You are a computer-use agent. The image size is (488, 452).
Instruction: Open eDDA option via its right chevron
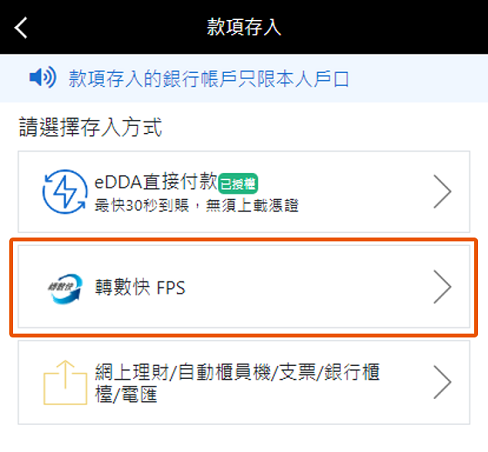[x=442, y=192]
